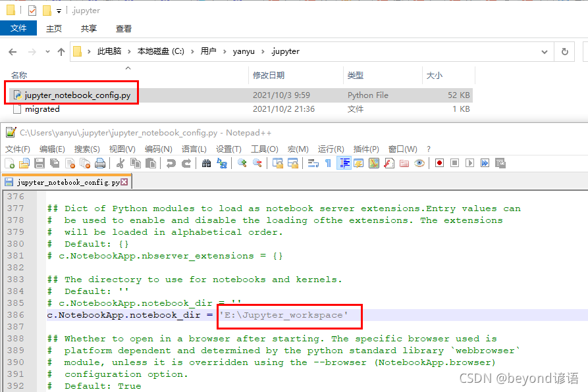Click the Paste clipboard icon
The width and height of the screenshot is (588, 392).
pos(151,163)
